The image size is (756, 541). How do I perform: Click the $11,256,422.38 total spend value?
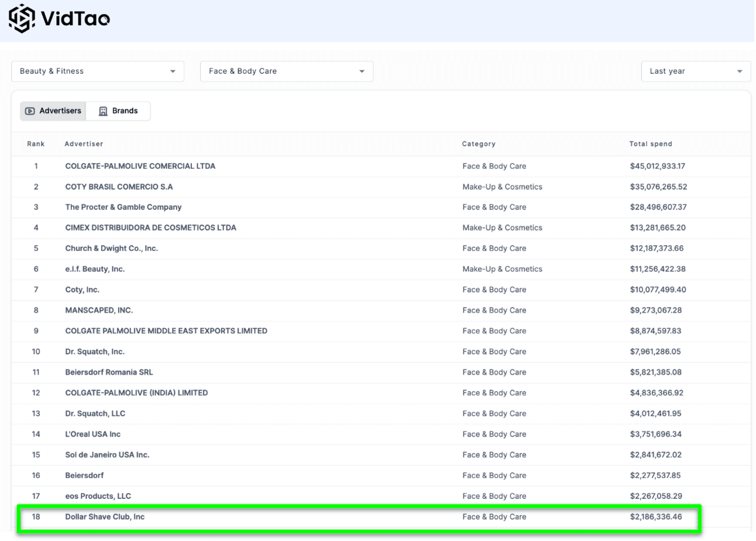(x=658, y=270)
